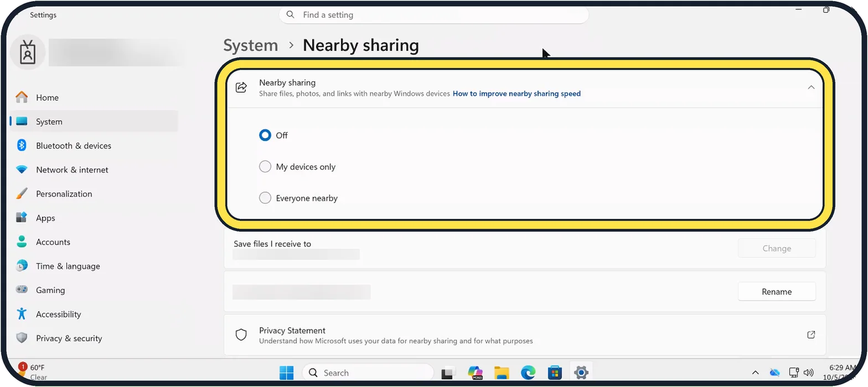The image size is (868, 387).
Task: Open Microsoft Store from the taskbar
Action: [x=555, y=373]
